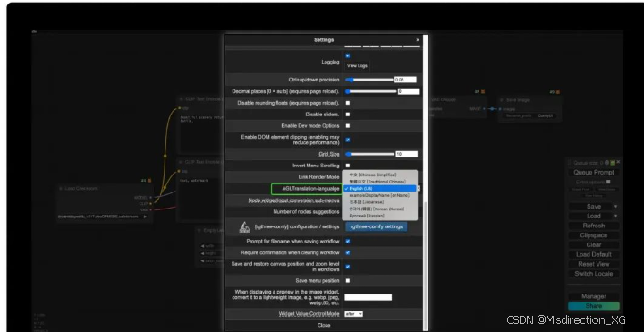The height and width of the screenshot is (332, 644).
Task: Click orange badge on Load Checkpoint node
Action: click(149, 181)
